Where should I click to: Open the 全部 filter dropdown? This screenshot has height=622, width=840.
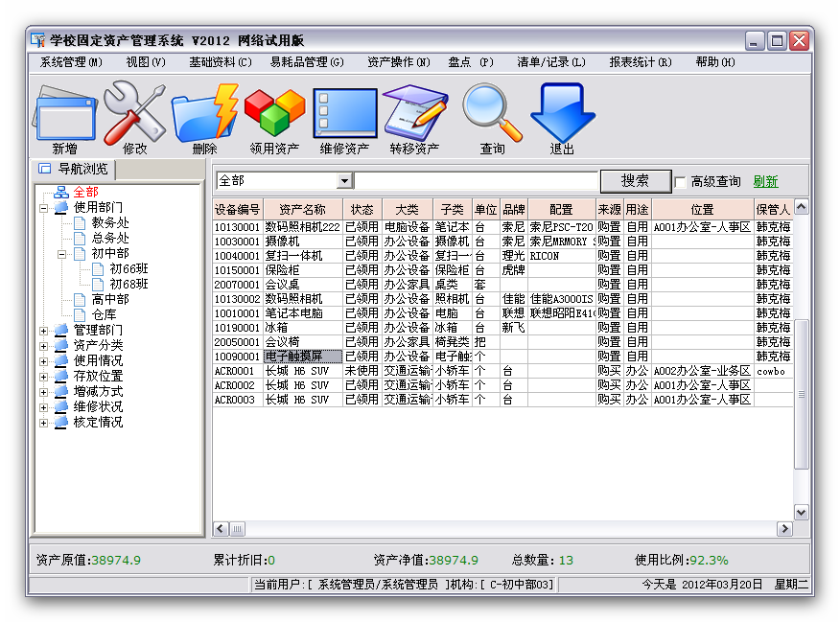click(x=343, y=181)
